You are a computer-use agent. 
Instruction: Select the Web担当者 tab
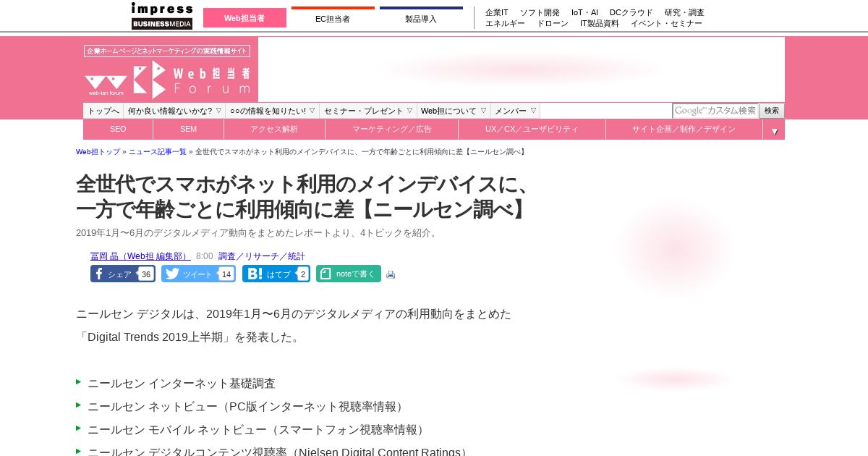244,18
